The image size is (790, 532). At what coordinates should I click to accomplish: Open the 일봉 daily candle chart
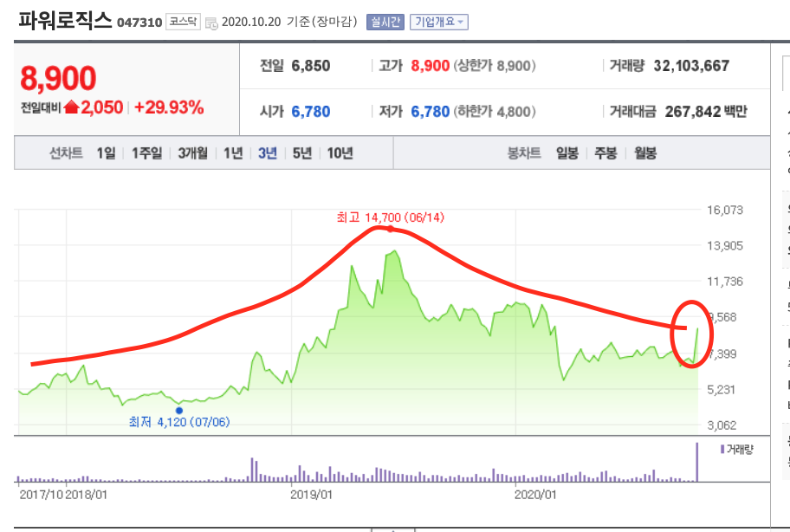pos(567,153)
